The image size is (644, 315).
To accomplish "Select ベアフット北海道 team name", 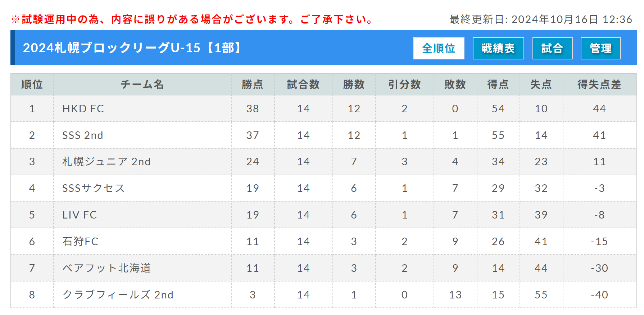I will click(106, 268).
